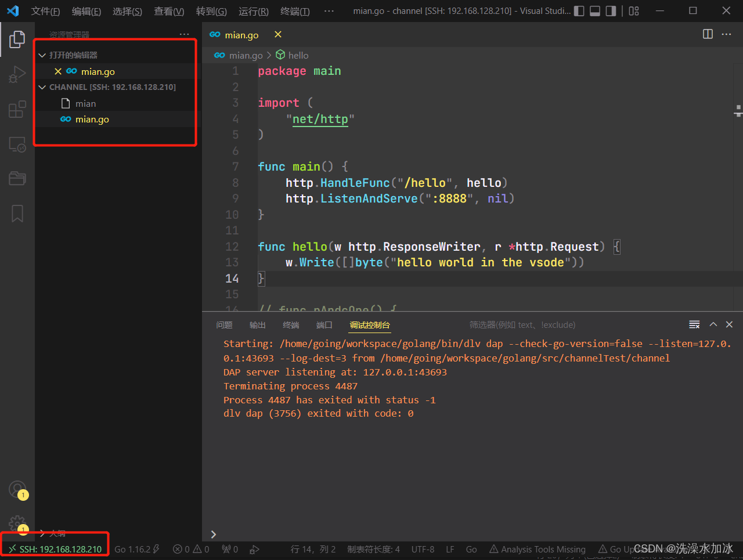The width and height of the screenshot is (743, 560).
Task: Click the VS Code logo icon
Action: pos(12,11)
